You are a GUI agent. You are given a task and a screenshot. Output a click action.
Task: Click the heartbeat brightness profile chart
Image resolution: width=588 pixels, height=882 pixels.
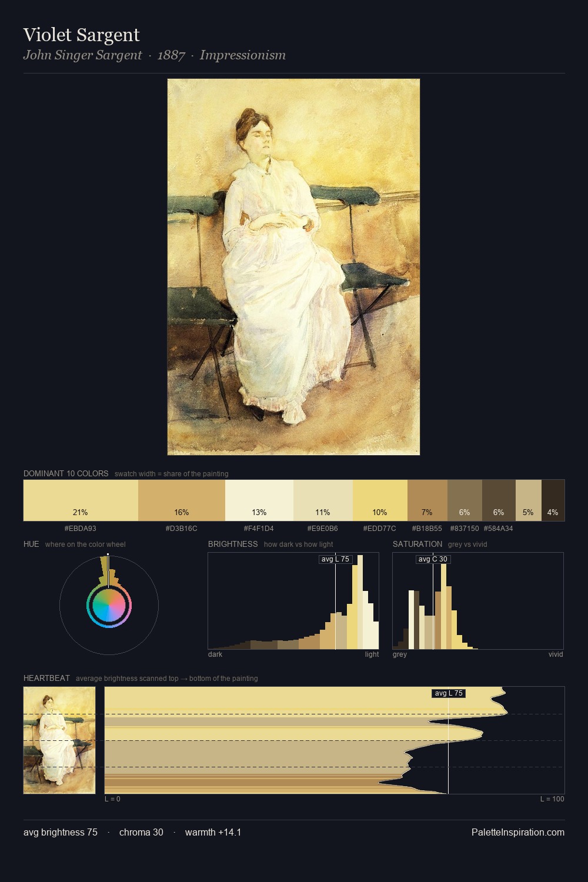click(x=335, y=740)
